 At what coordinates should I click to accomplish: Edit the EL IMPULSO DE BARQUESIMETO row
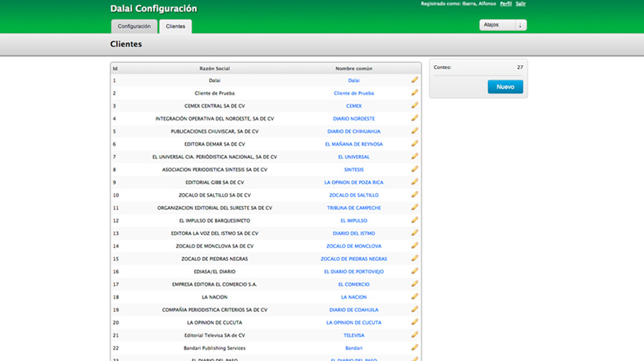pos(415,220)
